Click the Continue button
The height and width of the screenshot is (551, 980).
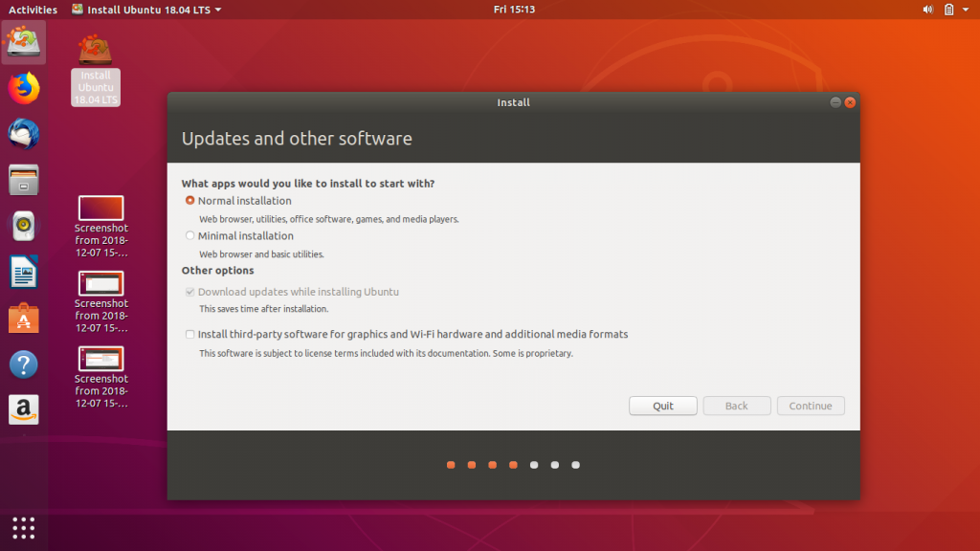pos(810,406)
